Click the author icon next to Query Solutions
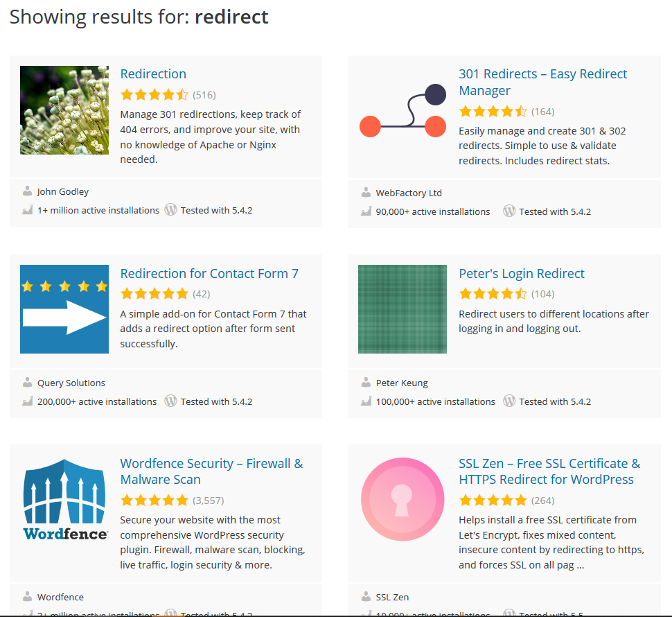672x617 pixels. click(x=28, y=383)
